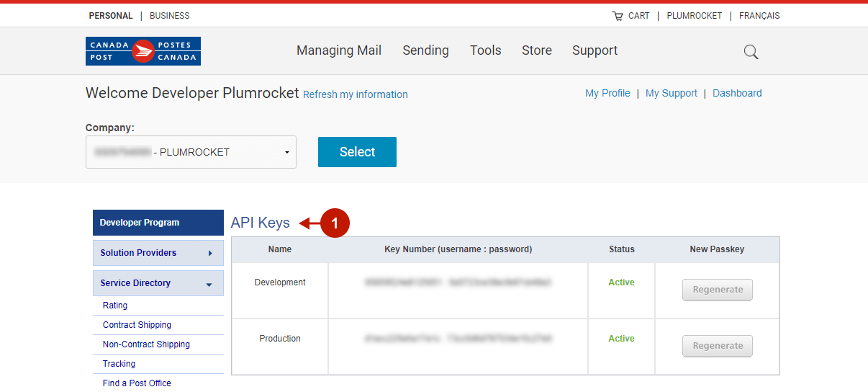Open the Support menu
The width and height of the screenshot is (868, 392).
(x=595, y=50)
